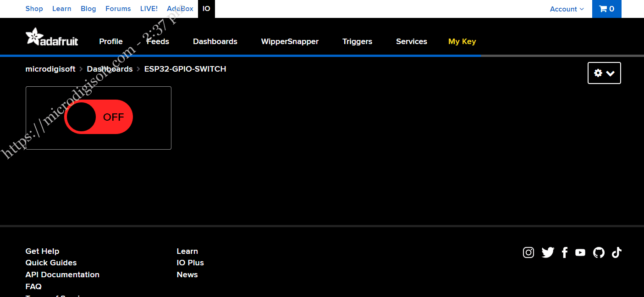Expand the Account dropdown menu
This screenshot has width=644, height=297.
[x=567, y=9]
